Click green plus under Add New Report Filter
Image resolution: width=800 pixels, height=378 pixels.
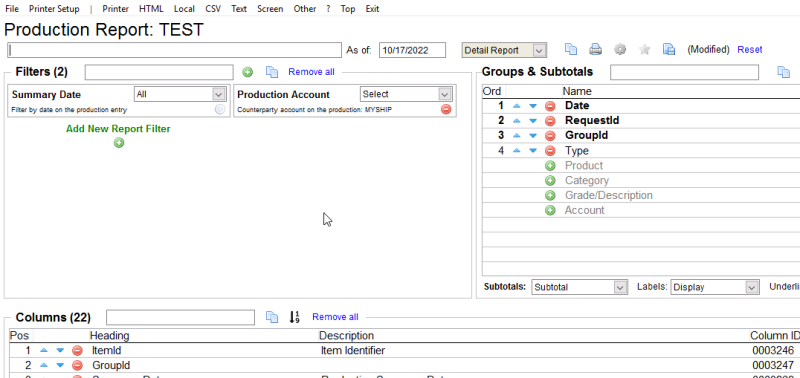click(119, 143)
